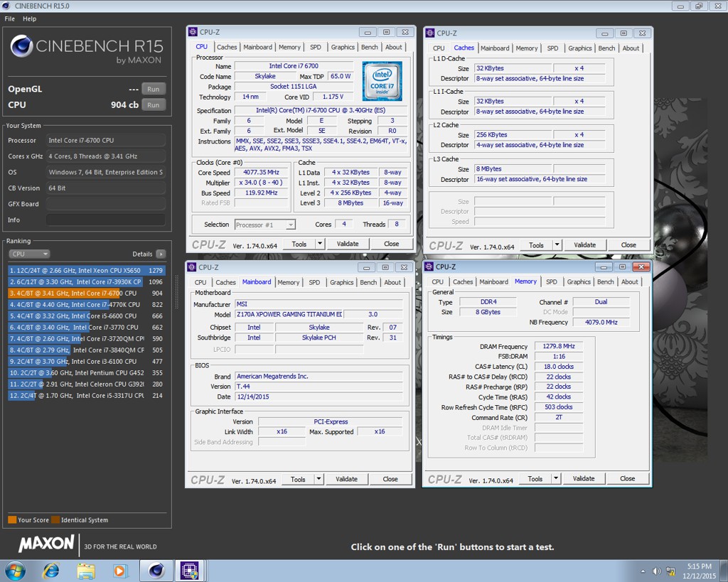The image size is (728, 582).
Task: Click the Cinebench logo sphere icon
Action: [x=21, y=46]
